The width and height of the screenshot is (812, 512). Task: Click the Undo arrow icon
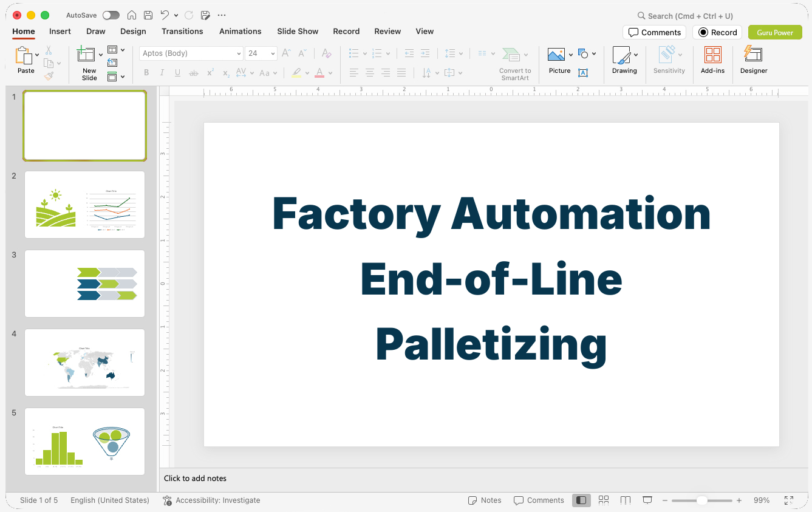(165, 15)
